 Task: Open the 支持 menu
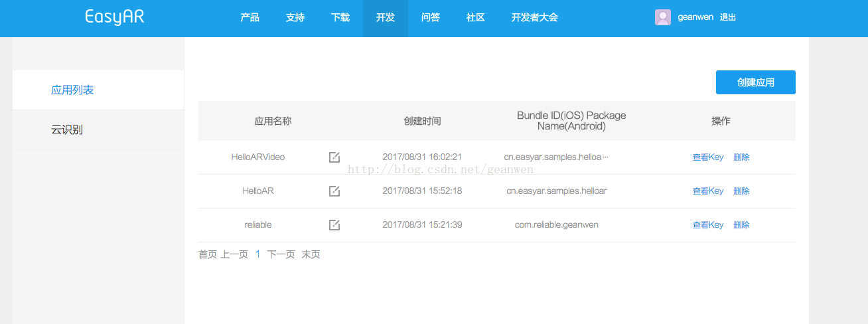tap(295, 18)
